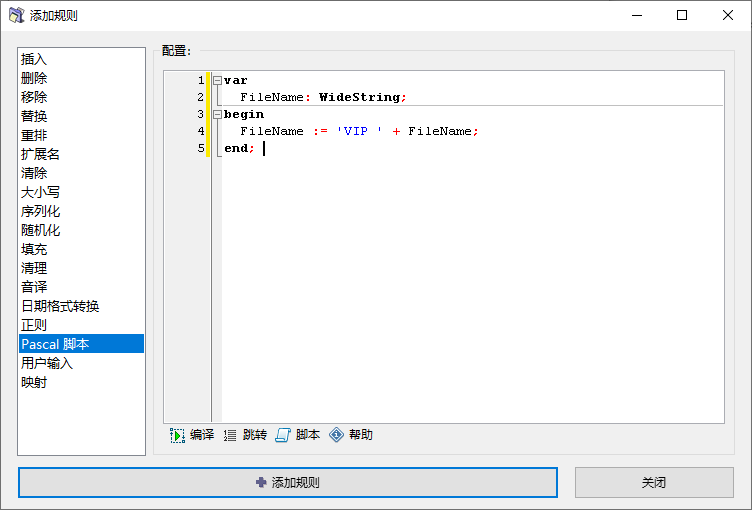Collapse the var code block

click(x=217, y=81)
